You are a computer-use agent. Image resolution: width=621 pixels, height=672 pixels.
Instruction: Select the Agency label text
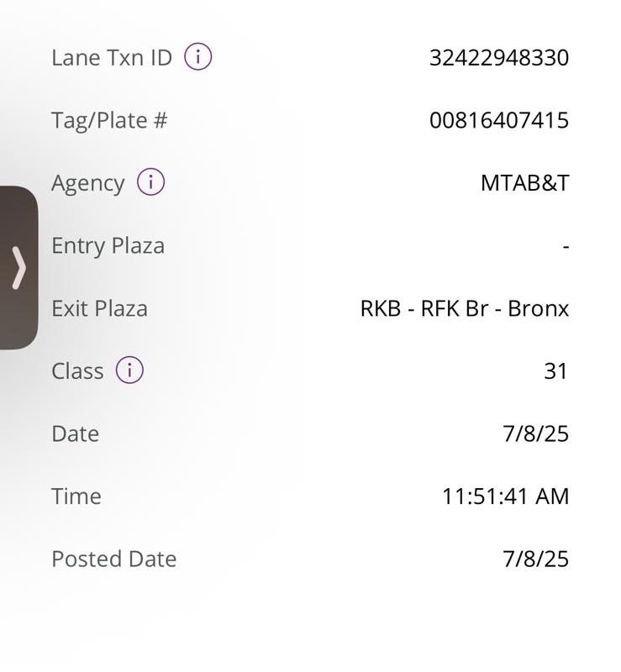(x=87, y=183)
